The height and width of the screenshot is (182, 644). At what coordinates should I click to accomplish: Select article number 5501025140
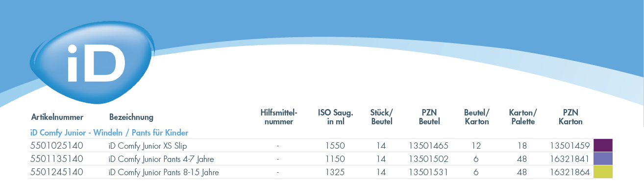(x=57, y=145)
